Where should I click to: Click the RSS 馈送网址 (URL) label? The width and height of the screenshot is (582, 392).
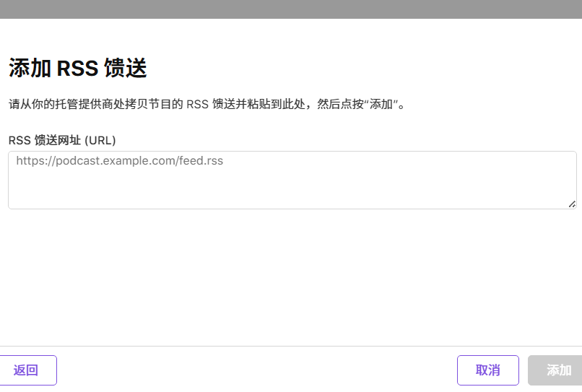(x=62, y=140)
